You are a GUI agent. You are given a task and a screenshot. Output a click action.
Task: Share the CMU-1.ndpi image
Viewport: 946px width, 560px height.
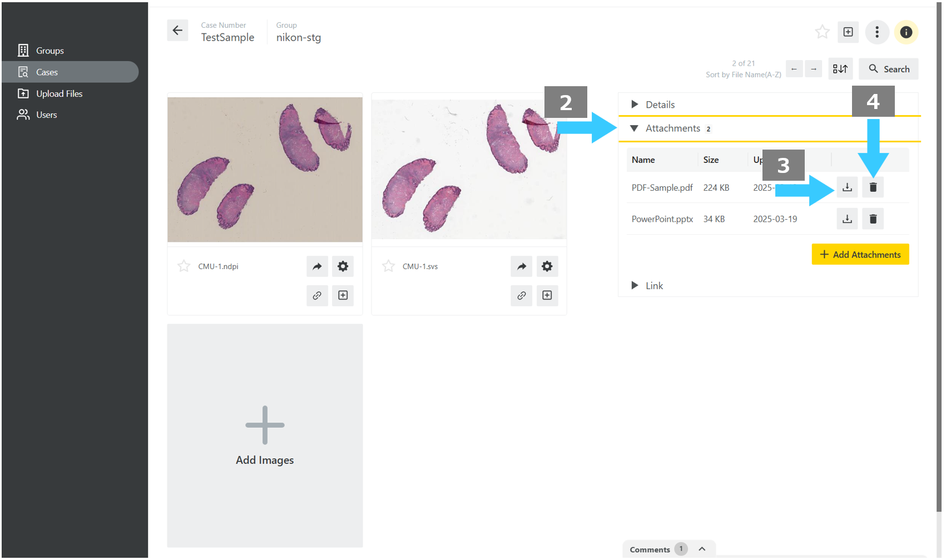tap(317, 266)
